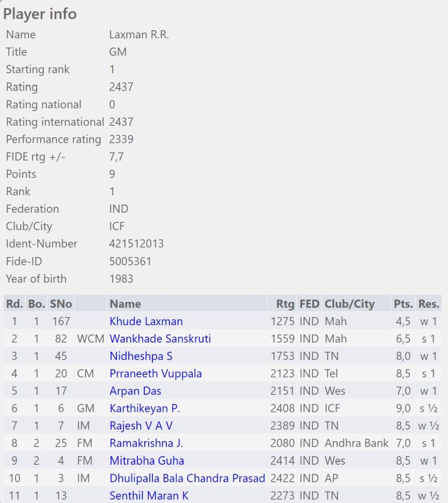Select the Prraneeth Vuppala link

pyautogui.click(x=155, y=374)
